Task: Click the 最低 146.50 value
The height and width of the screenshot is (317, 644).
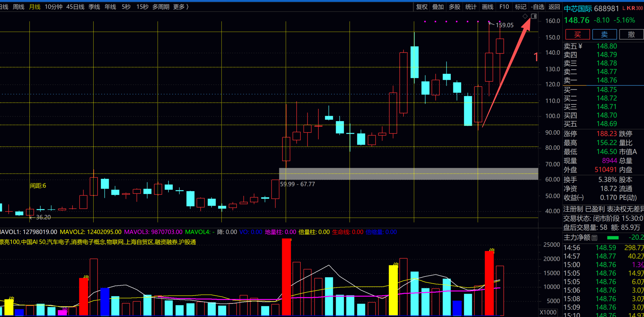Action: tap(606, 152)
